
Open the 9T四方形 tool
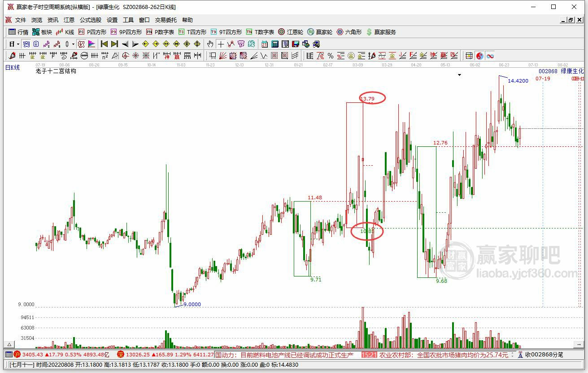[226, 32]
